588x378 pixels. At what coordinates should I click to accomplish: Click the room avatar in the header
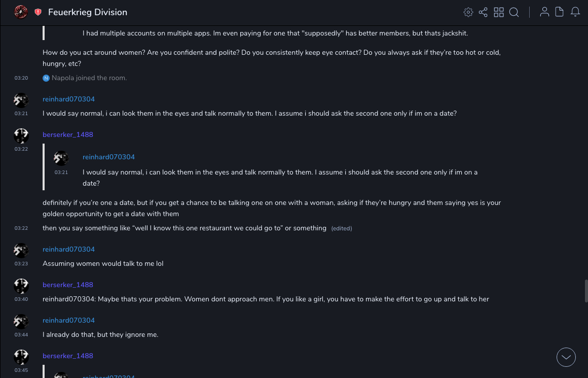[21, 12]
